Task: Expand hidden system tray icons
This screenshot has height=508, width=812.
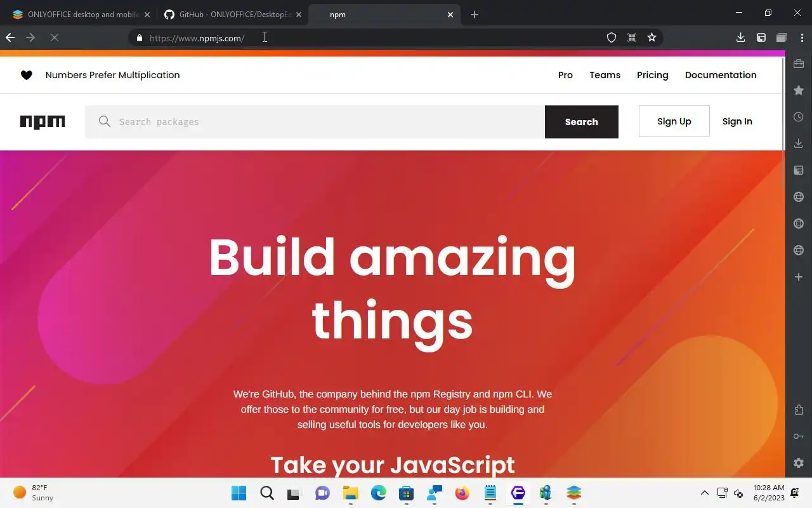Action: click(x=704, y=493)
